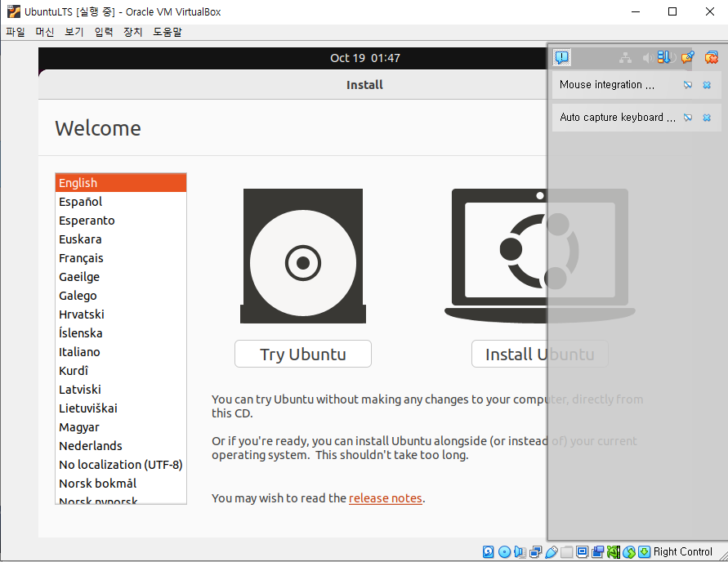The width and height of the screenshot is (728, 562).
Task: Click network adapter status bar icon
Action: tap(535, 552)
